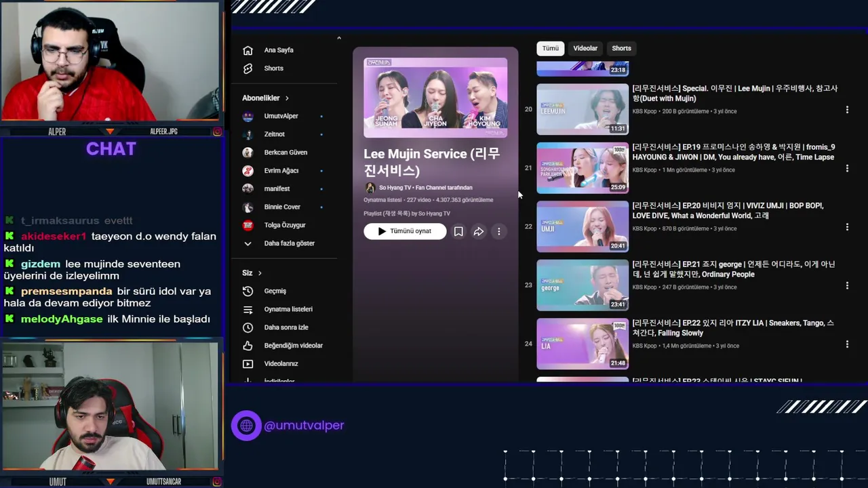This screenshot has height=488, width=868.
Task: Open So Hyang TV Fan Channel link
Action: 426,188
